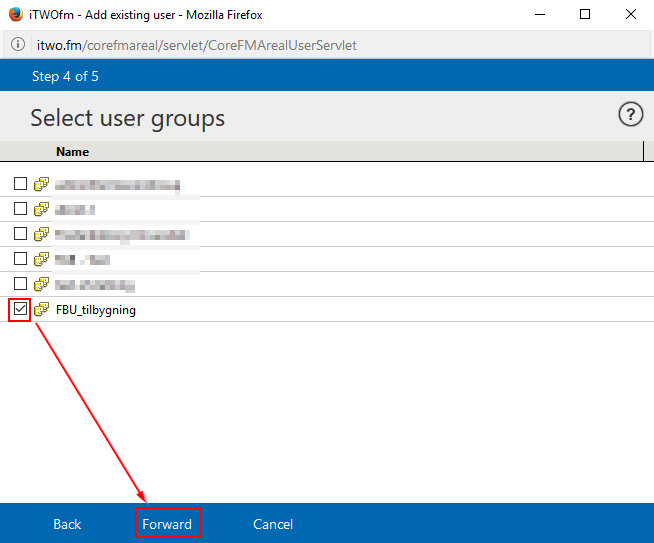Click the Firefox logo in title bar

(x=16, y=14)
